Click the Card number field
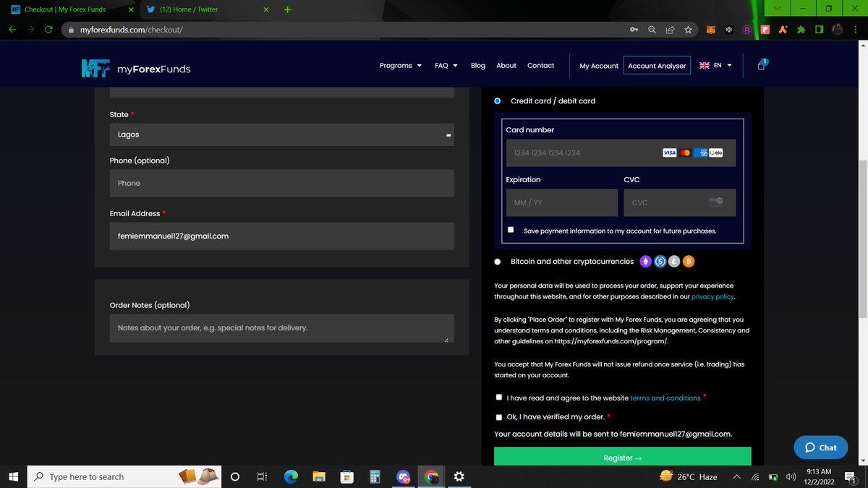Image resolution: width=868 pixels, height=488 pixels. [x=621, y=153]
